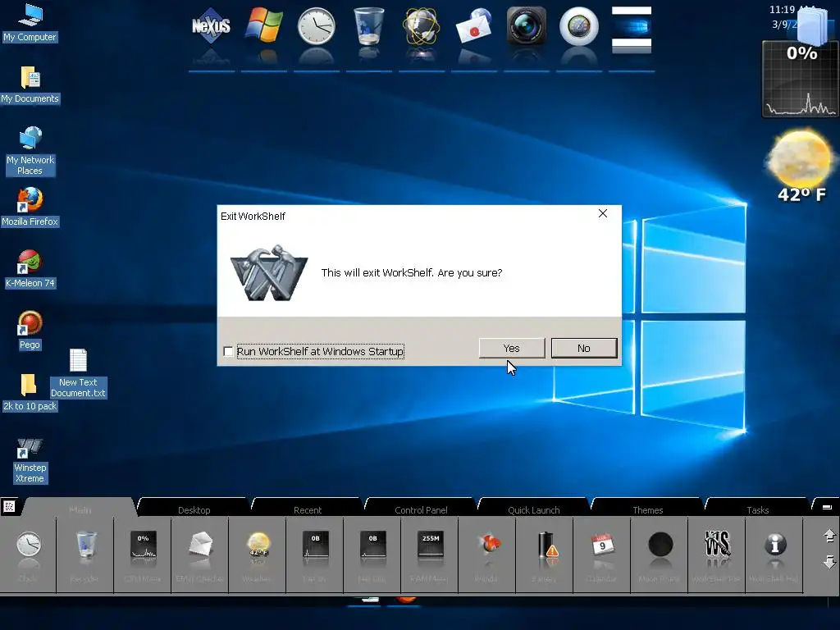
Task: Switch to the Tasks shelf tab
Action: [x=757, y=509]
